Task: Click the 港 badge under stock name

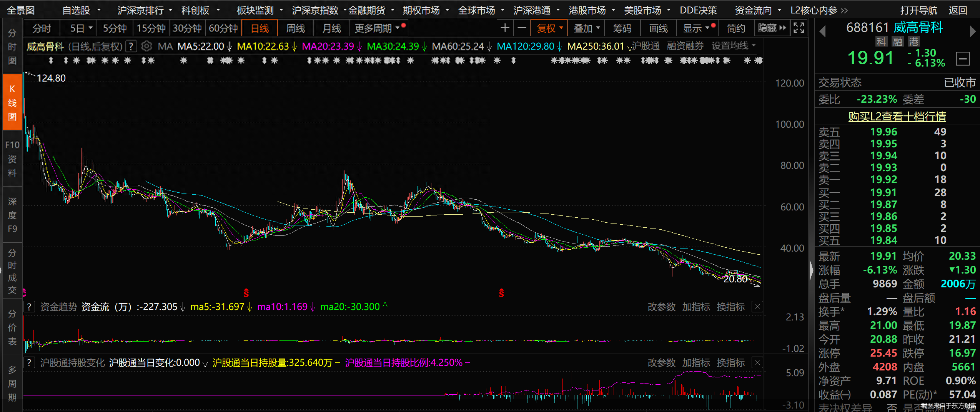Action: [913, 42]
